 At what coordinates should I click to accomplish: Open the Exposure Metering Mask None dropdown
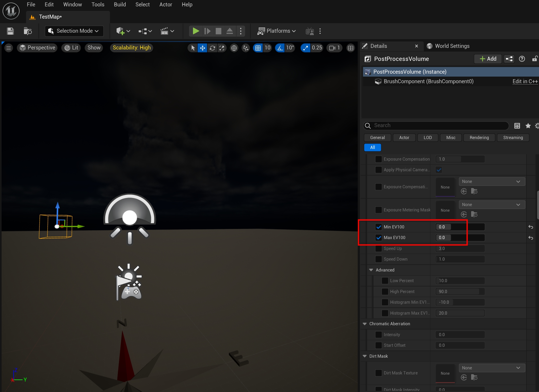491,205
